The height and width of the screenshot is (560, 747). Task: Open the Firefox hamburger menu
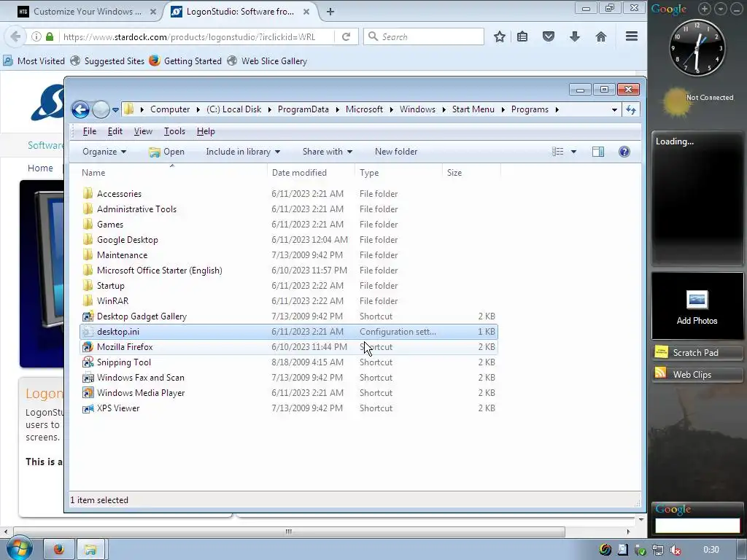[632, 36]
